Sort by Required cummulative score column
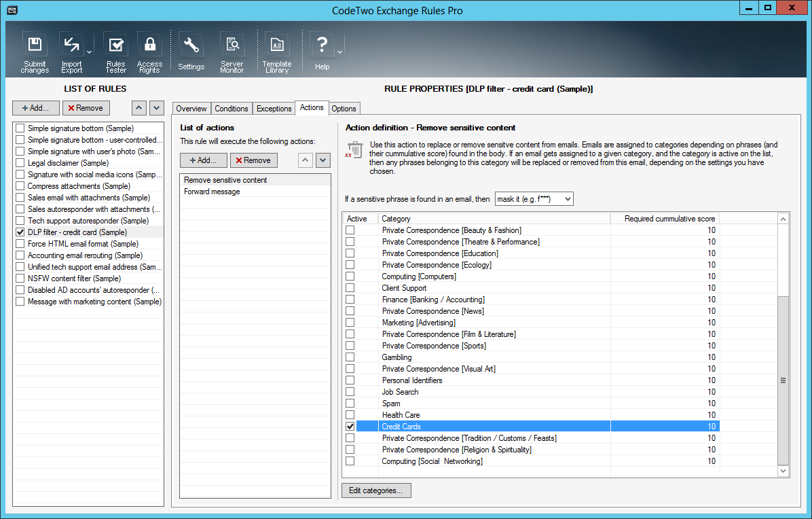Viewport: 812px width, 519px height. coord(665,219)
